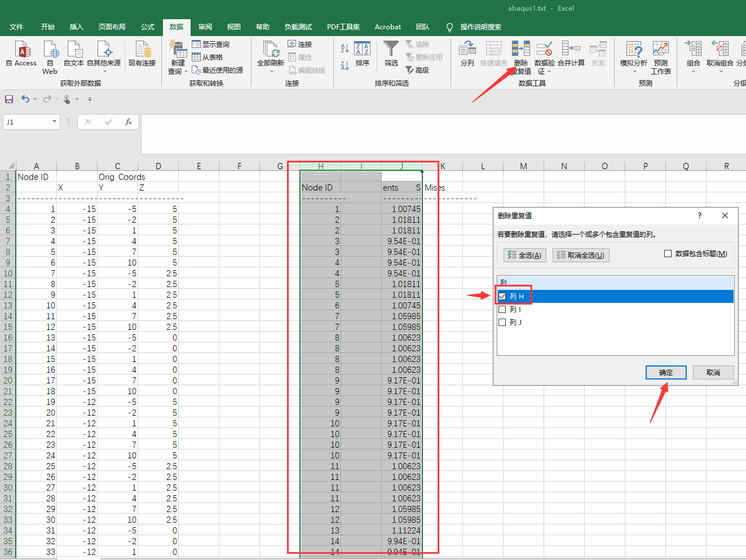
Task: Click 显示查询 in the ribbon
Action: 210,44
